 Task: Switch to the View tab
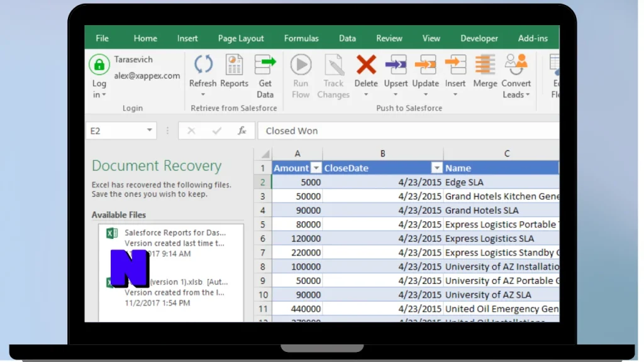[x=431, y=38]
